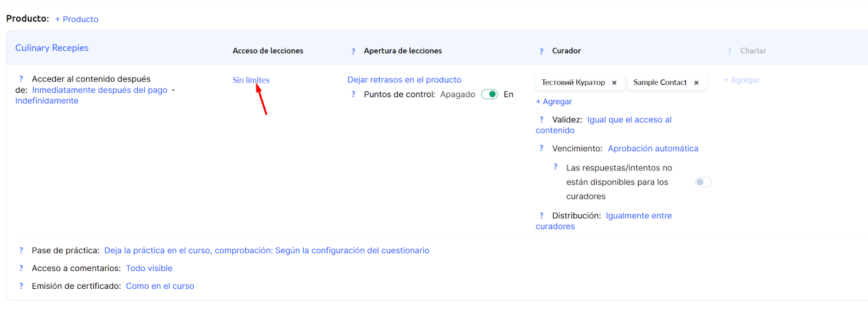868x311 pixels.
Task: Click help icon next to Pase de práctica
Action: click(x=21, y=250)
